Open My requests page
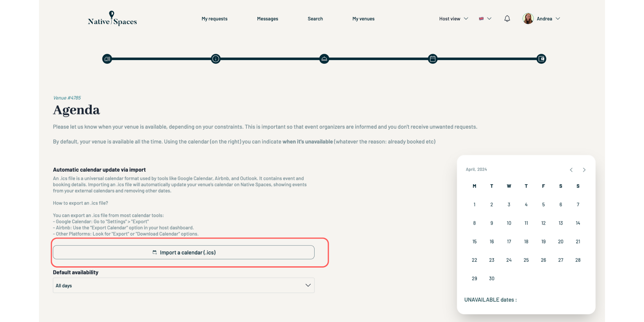This screenshot has width=644, height=322. (214, 19)
